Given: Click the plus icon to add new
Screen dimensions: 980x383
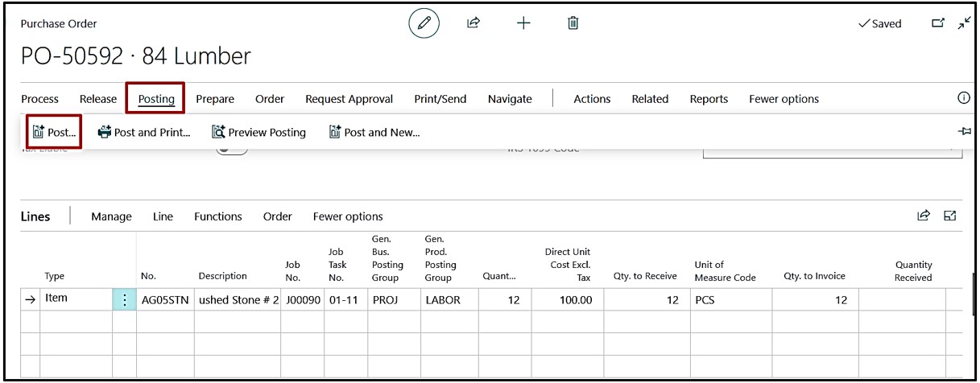Looking at the screenshot, I should click(x=523, y=23).
